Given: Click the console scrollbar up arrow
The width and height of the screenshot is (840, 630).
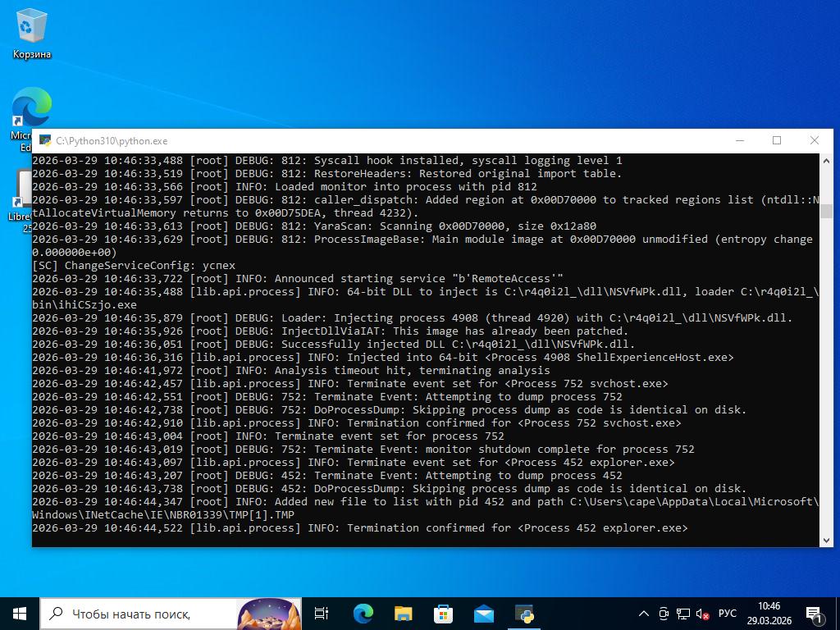Looking at the screenshot, I should click(826, 161).
